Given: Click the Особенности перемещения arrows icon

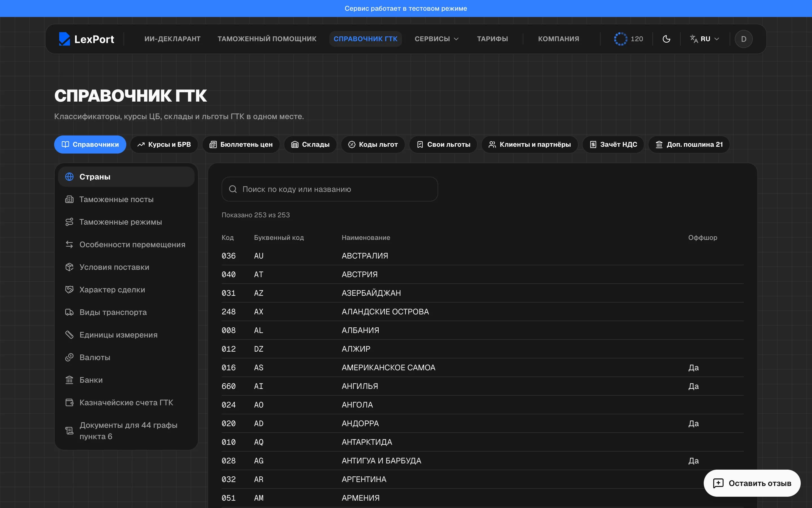Looking at the screenshot, I should point(69,244).
